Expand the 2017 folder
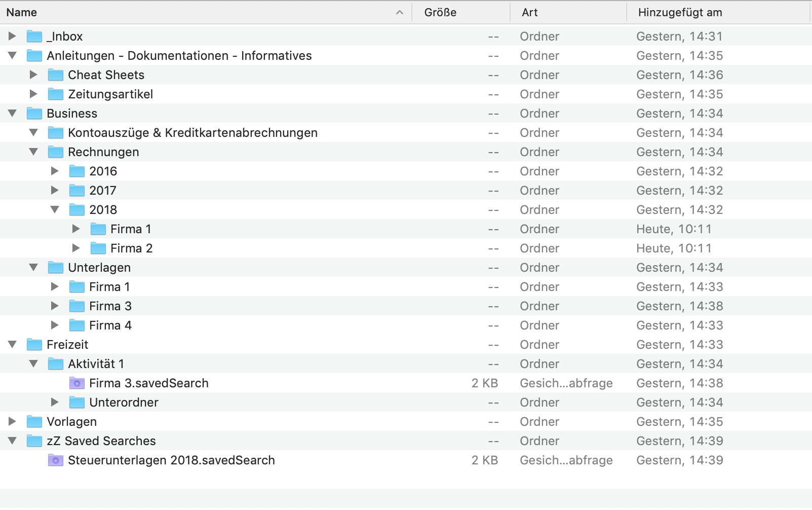This screenshot has width=812, height=510. pyautogui.click(x=55, y=191)
